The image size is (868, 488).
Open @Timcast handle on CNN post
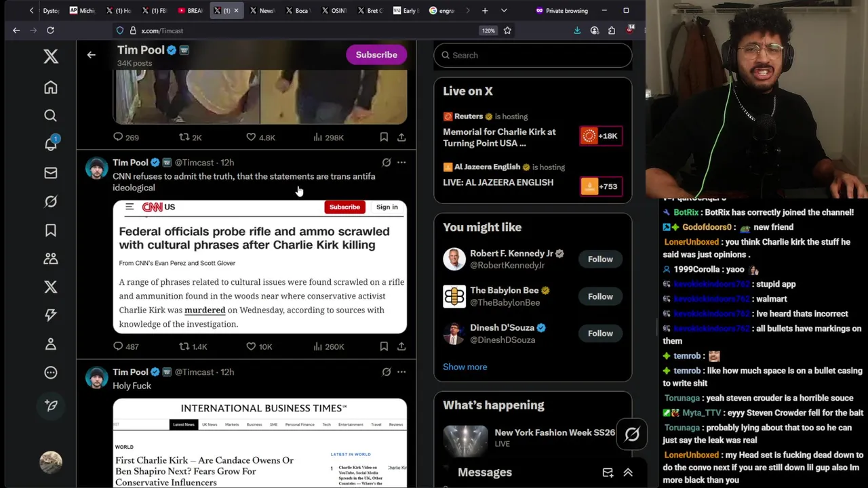pyautogui.click(x=194, y=163)
